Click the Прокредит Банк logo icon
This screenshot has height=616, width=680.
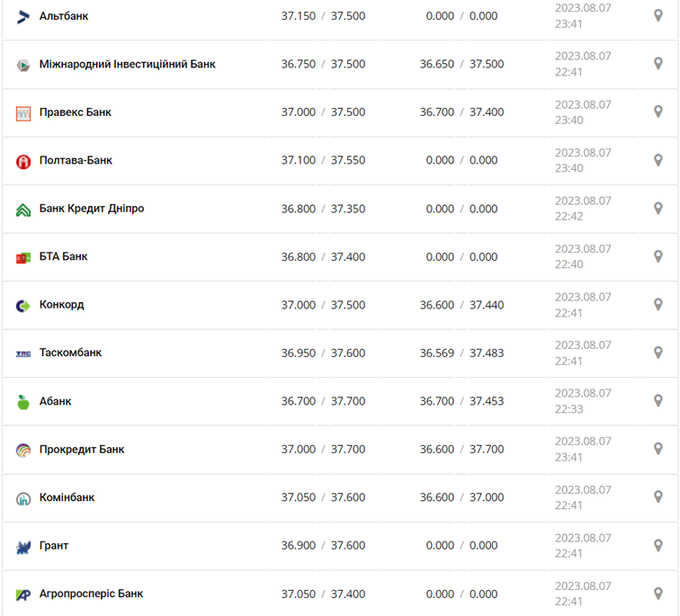[23, 450]
